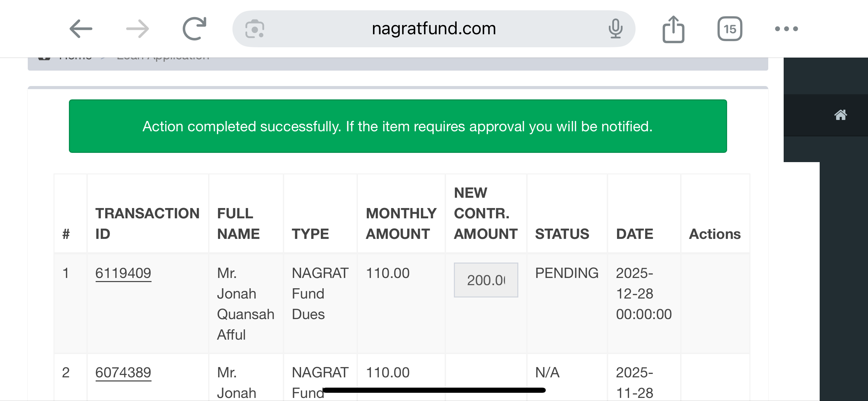Image resolution: width=868 pixels, height=401 pixels.
Task: Tap the green success notification banner
Action: tap(398, 126)
